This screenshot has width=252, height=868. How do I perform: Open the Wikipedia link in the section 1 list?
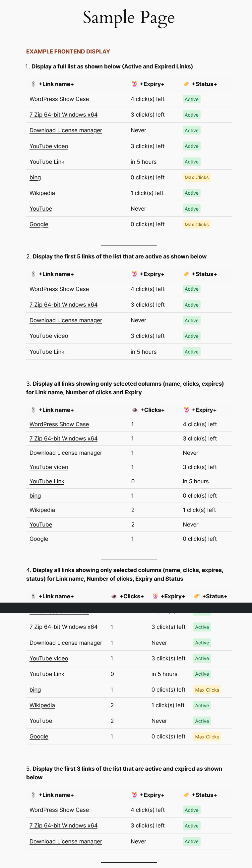[42, 193]
